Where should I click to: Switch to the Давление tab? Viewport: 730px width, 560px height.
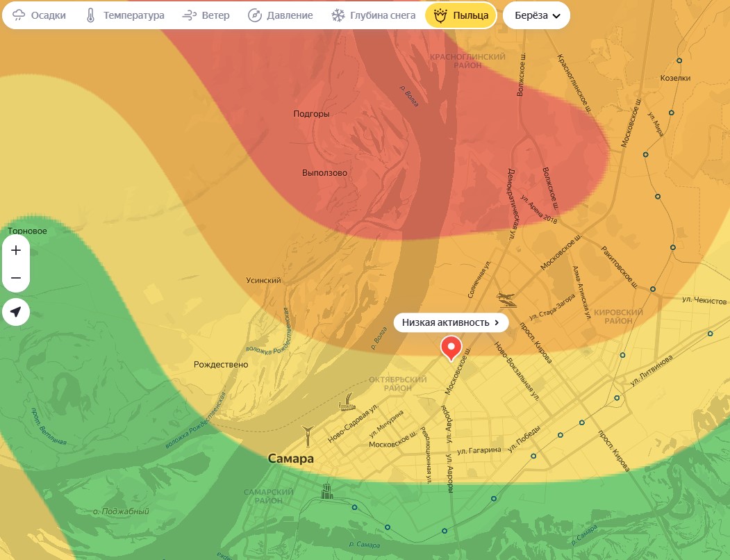pos(281,15)
